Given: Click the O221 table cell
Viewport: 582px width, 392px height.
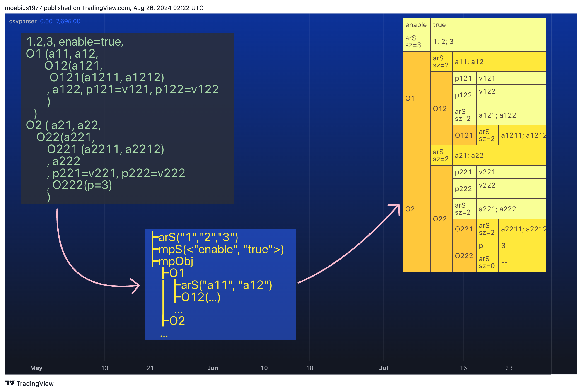Looking at the screenshot, I should [464, 229].
